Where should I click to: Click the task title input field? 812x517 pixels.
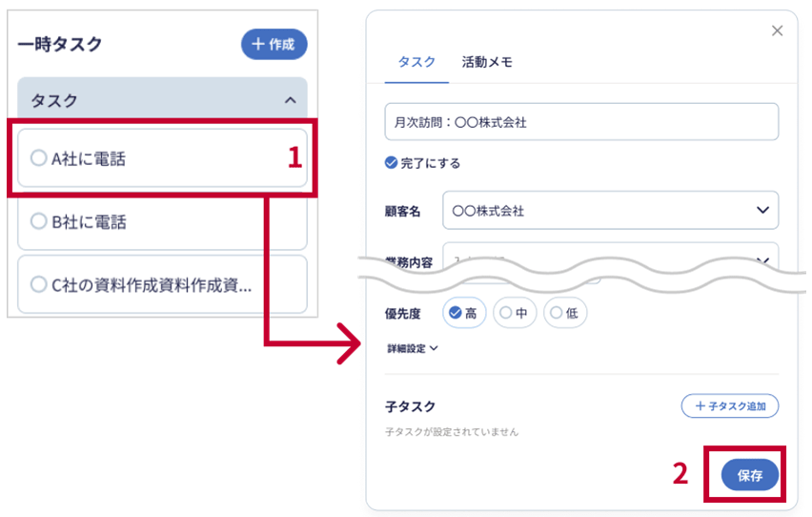pyautogui.click(x=581, y=122)
